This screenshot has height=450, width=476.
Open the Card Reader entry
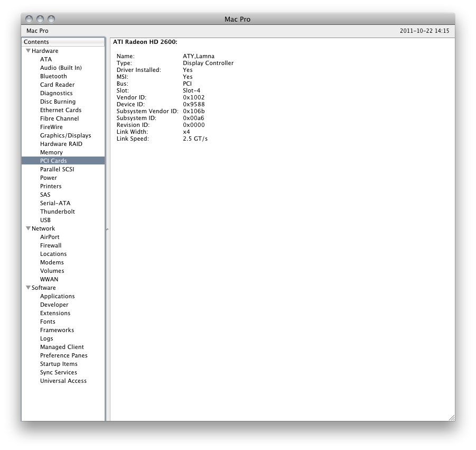point(57,85)
